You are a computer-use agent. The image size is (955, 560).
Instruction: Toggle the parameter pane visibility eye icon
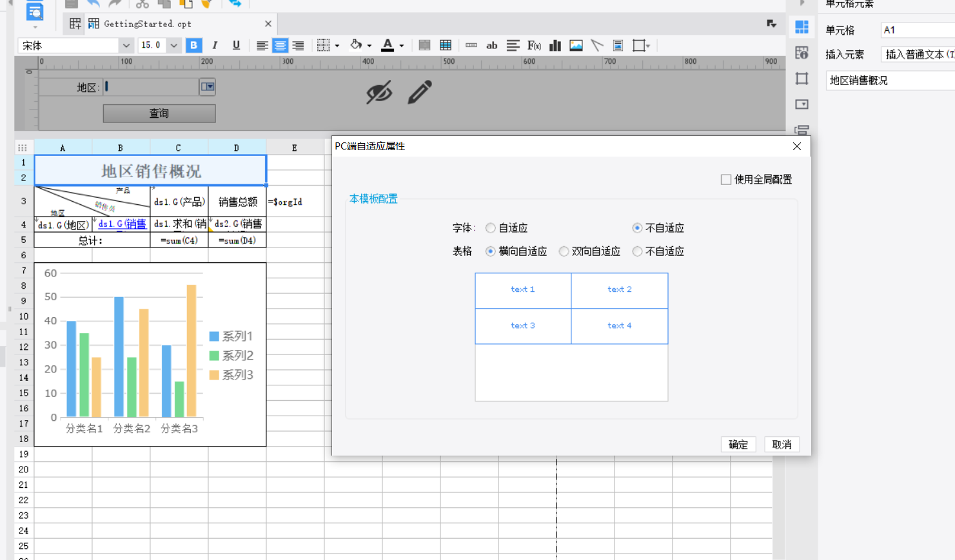pos(379,92)
